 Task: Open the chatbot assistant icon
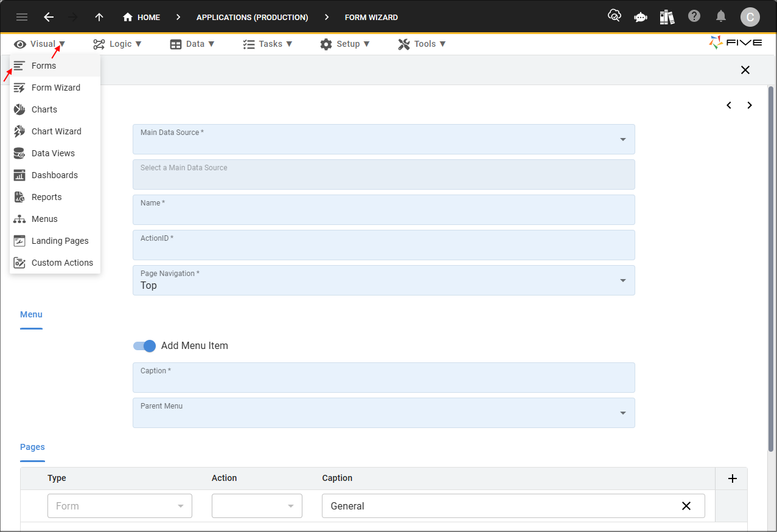click(641, 17)
